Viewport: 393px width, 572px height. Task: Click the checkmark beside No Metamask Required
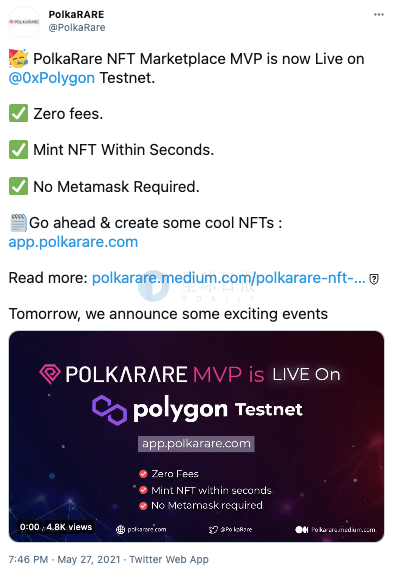tap(18, 186)
